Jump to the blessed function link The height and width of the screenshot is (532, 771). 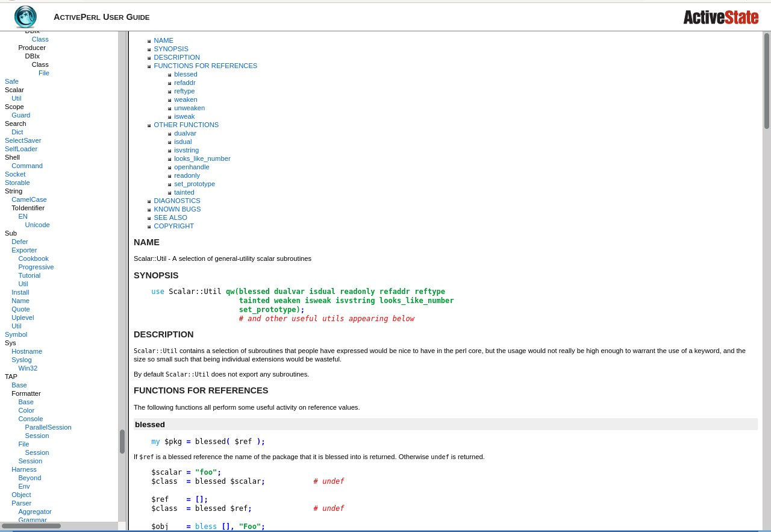tap(186, 74)
